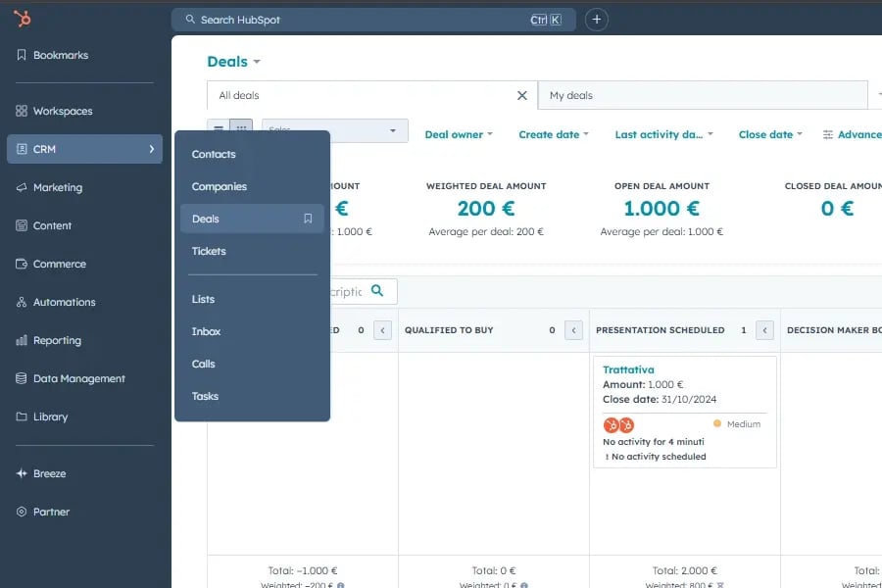This screenshot has width=882, height=588.
Task: Collapse the Qualified to Buy column
Action: pos(573,330)
